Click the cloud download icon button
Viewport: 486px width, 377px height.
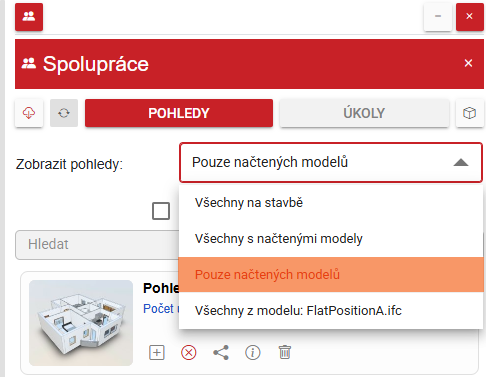pyautogui.click(x=29, y=113)
